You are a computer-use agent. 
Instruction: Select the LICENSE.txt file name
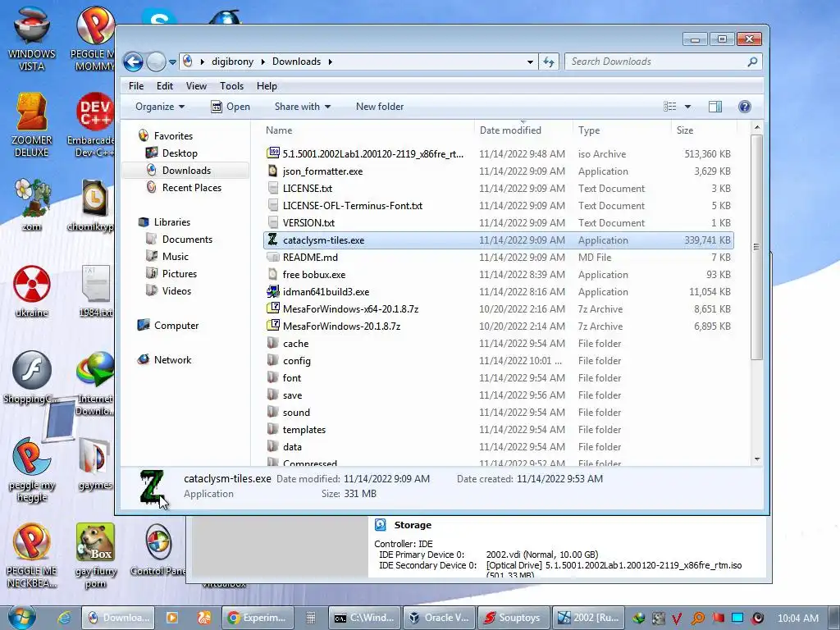coord(308,189)
